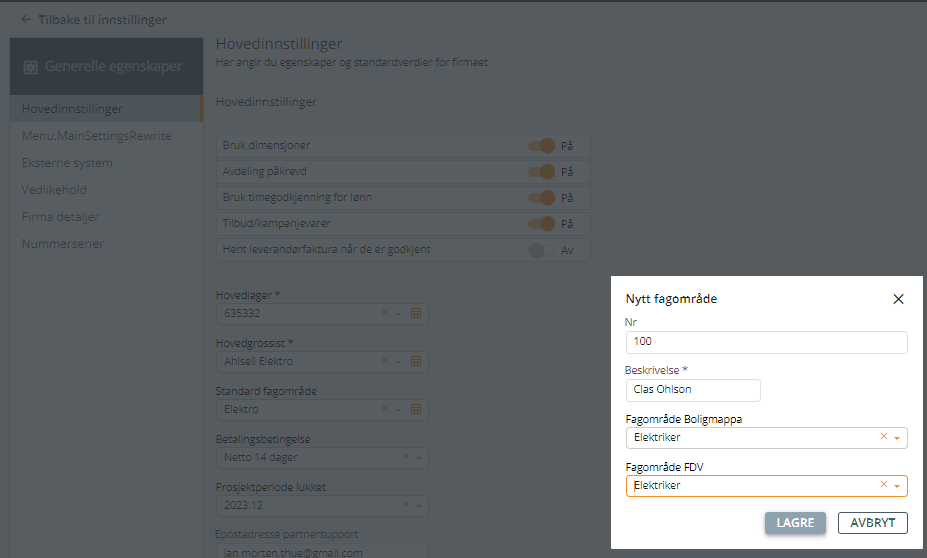The height and width of the screenshot is (558, 927).
Task: Open grid lookup for Hovedlager
Action: [x=416, y=313]
